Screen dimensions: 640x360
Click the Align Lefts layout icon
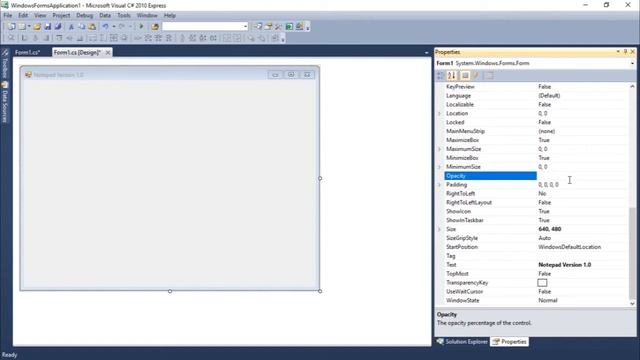(24, 38)
